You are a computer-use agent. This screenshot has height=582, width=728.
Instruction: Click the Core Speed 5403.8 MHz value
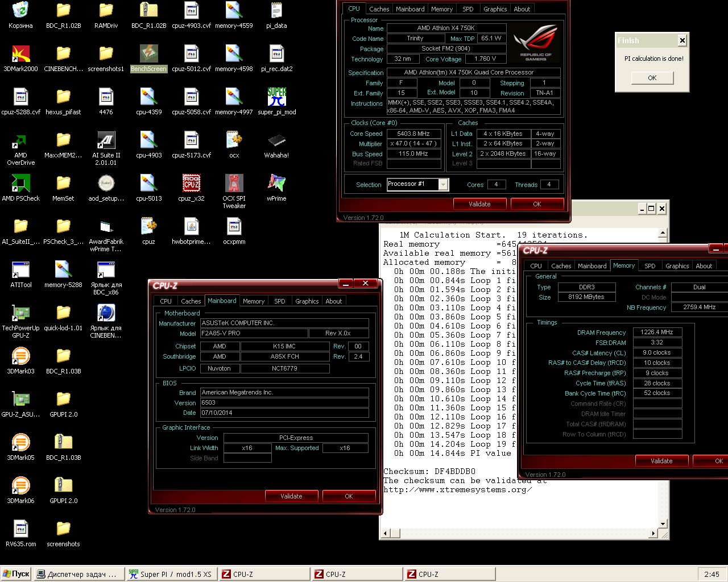point(413,134)
